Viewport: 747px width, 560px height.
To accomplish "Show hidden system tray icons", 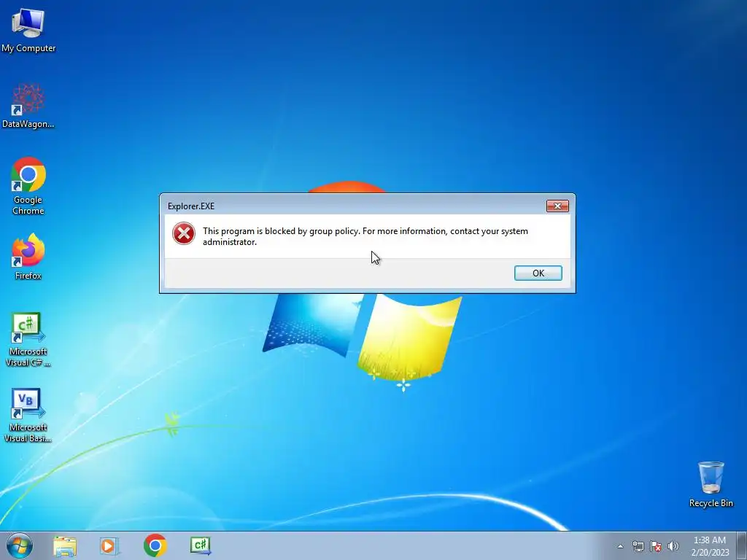I will [620, 546].
